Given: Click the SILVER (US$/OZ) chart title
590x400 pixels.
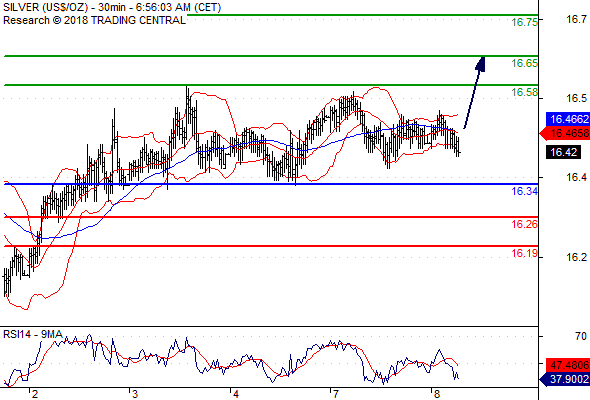Looking at the screenshot, I should pos(46,7).
